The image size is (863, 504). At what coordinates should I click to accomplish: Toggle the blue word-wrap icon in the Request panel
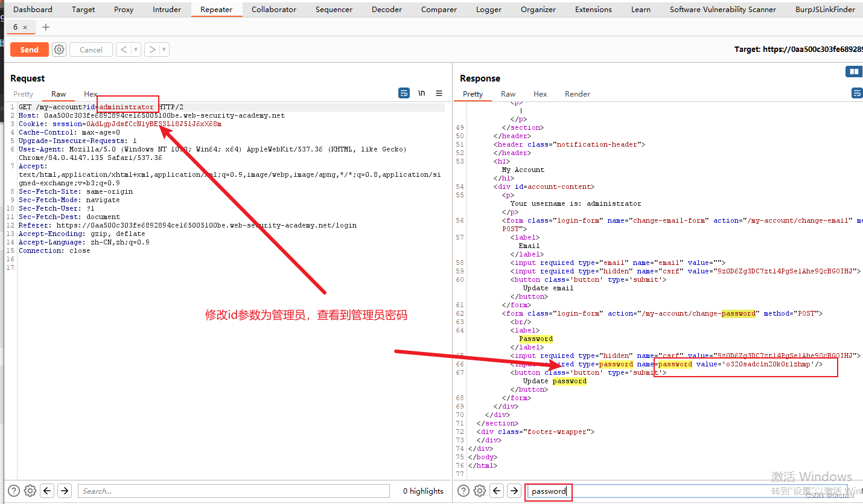click(x=403, y=93)
